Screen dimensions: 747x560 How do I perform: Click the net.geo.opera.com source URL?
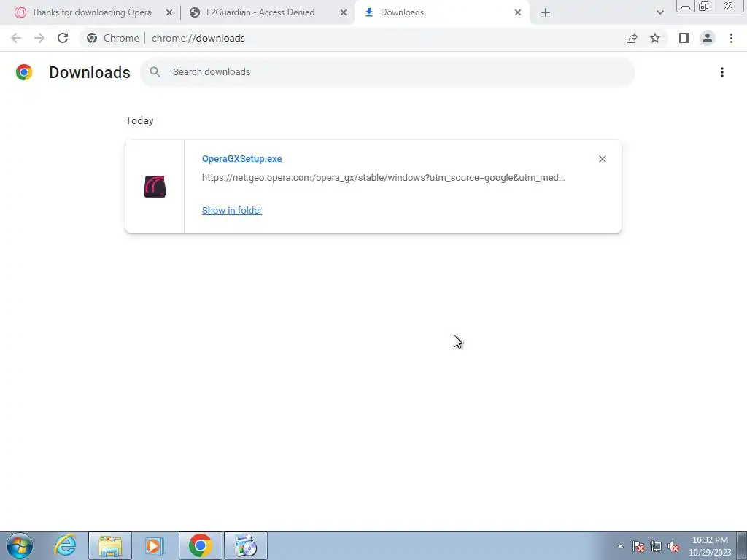384,178
